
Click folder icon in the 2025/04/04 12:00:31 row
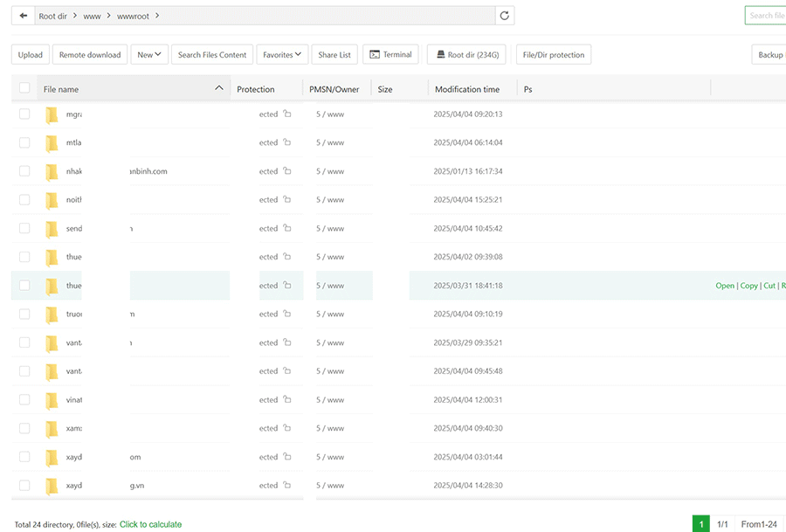pos(52,400)
